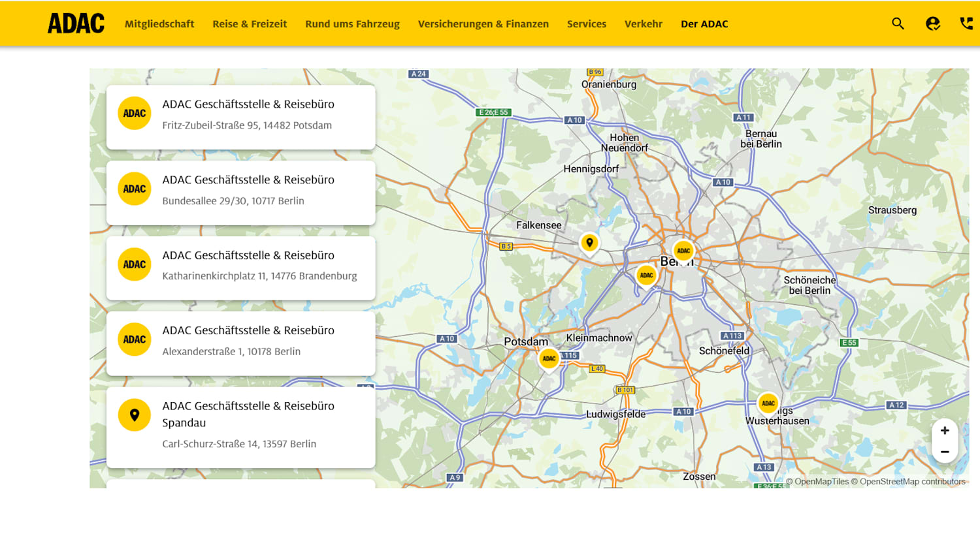Click address Katharinenkirchplatz 11, 14776 Brandenburg
The image size is (980, 551).
click(x=260, y=276)
